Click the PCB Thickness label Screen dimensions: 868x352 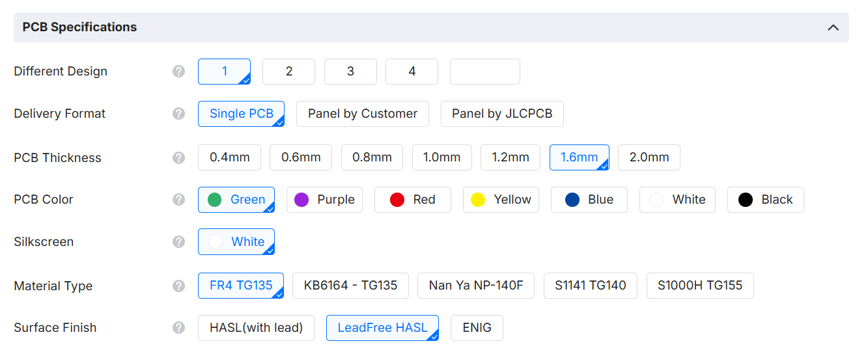coord(57,157)
